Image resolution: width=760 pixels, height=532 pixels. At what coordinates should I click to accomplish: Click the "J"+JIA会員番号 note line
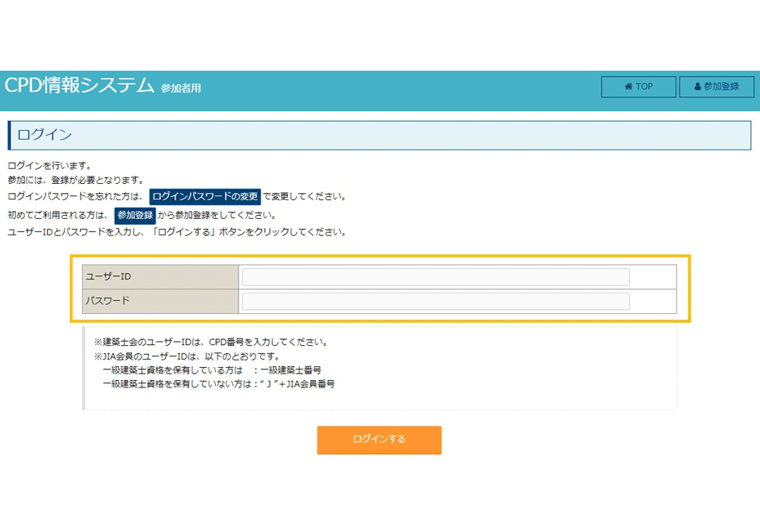pyautogui.click(x=218, y=384)
